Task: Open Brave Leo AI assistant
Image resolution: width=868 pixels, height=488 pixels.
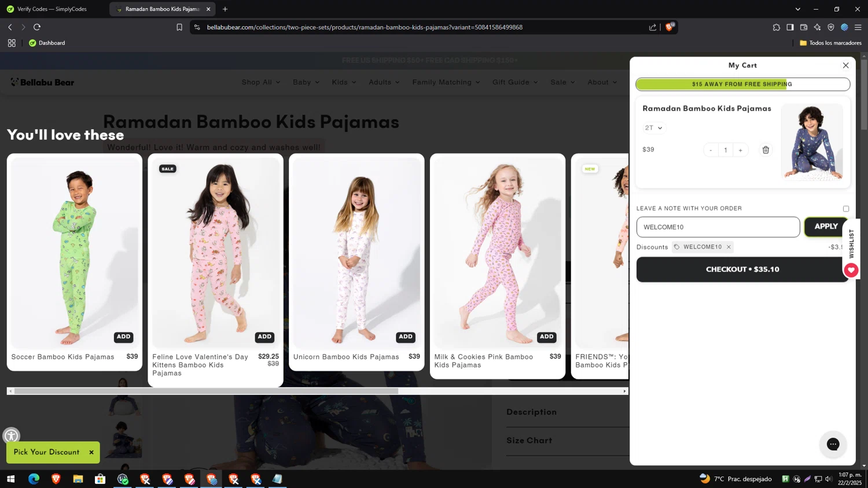Action: 817,27
